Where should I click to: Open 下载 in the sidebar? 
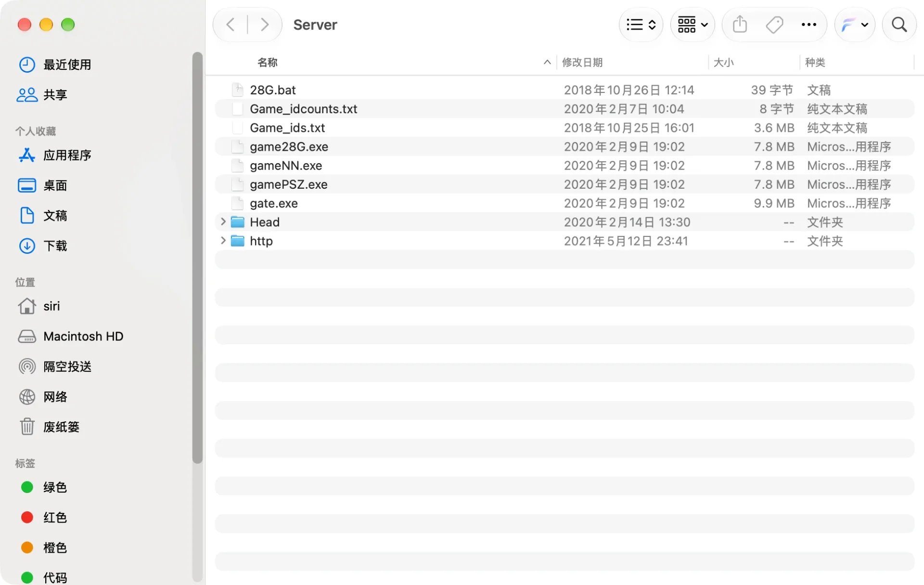pos(42,246)
